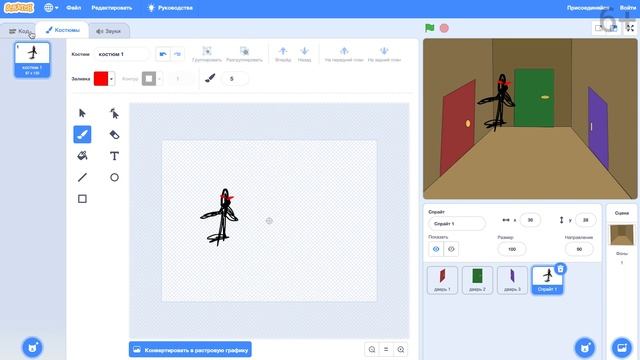
Task: Click the choose a backdrop button
Action: click(x=622, y=347)
